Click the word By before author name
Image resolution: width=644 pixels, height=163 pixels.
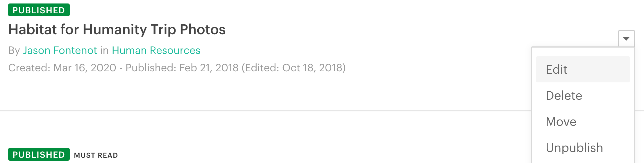click(x=14, y=50)
